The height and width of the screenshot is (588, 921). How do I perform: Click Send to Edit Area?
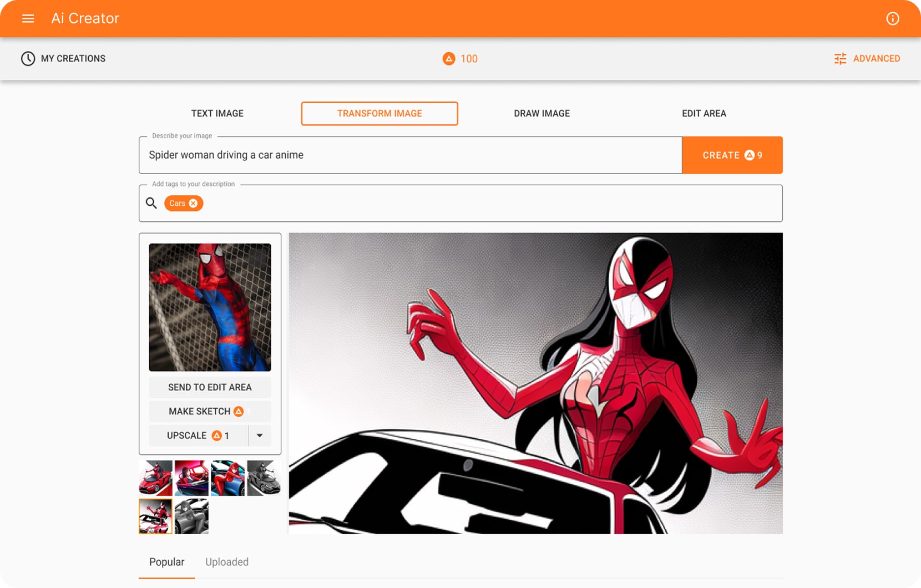pyautogui.click(x=210, y=387)
